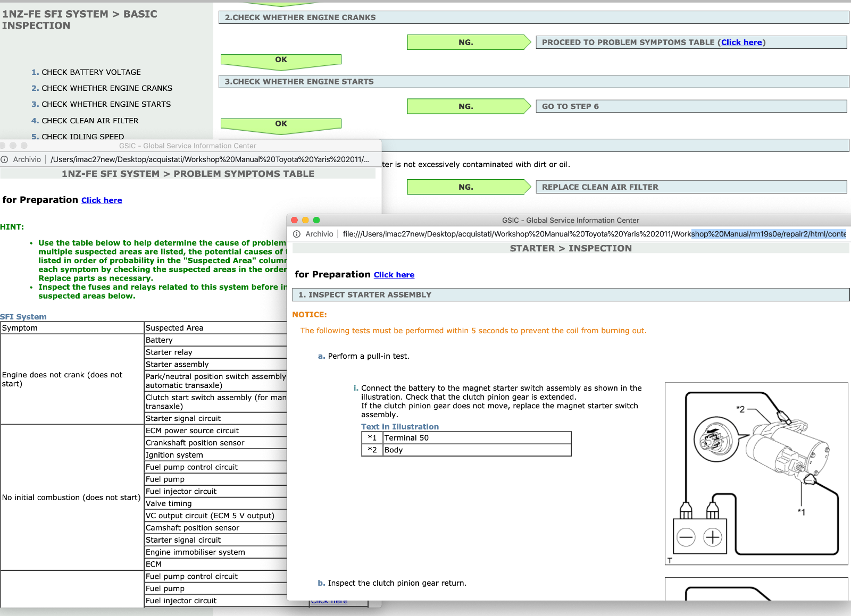
Task: Maximize the Starter Inspection window with the green button
Action: coord(316,220)
